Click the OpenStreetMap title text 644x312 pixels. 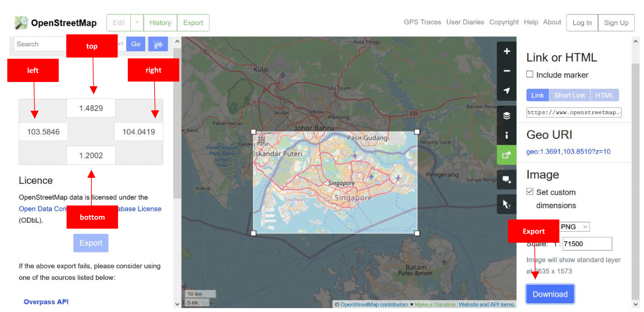click(64, 23)
